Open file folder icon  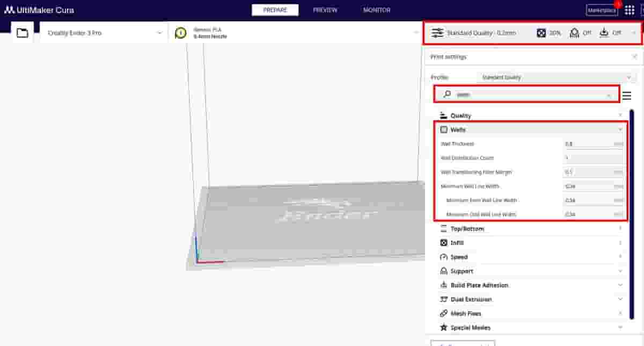(x=22, y=33)
